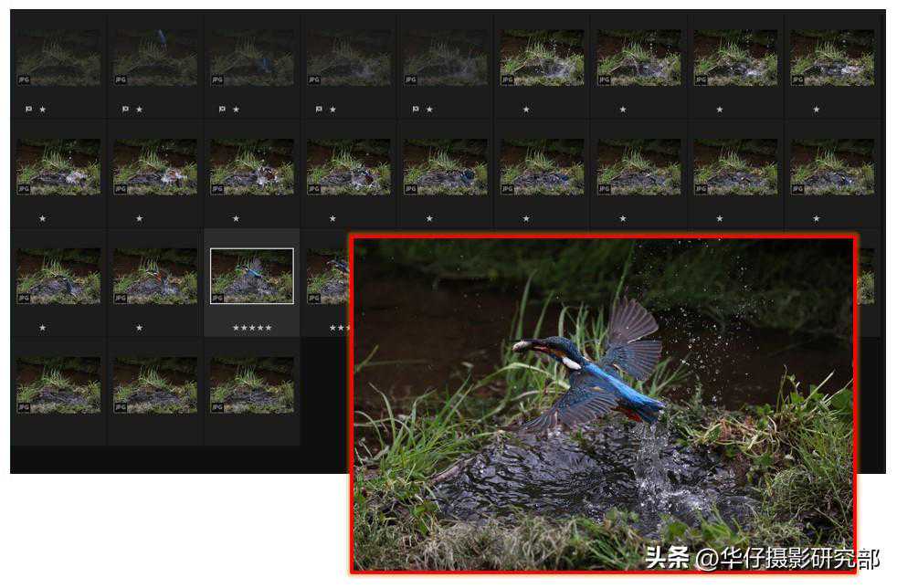Click the star under the sixth top-row thumbnail
The image size is (897, 588).
pyautogui.click(x=526, y=109)
